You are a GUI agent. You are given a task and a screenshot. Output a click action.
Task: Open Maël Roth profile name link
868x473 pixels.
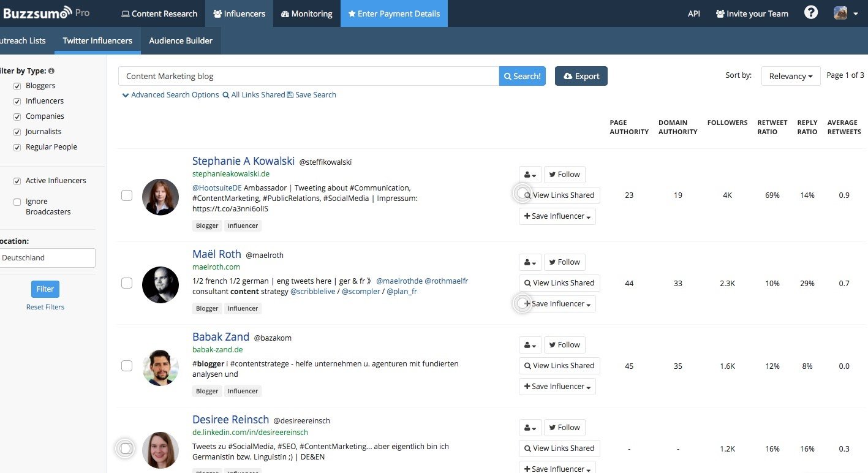pos(217,254)
